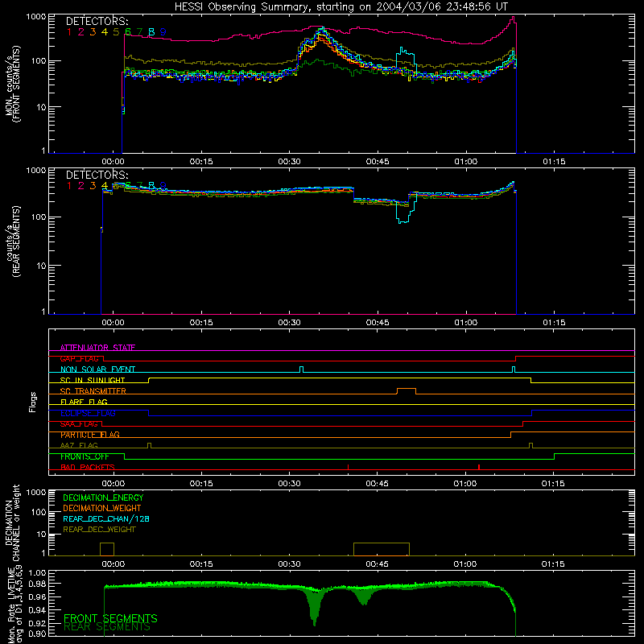The width and height of the screenshot is (644, 644).
Task: Click 10 y-axis value on rear segments plot
Action: pyautogui.click(x=42, y=266)
